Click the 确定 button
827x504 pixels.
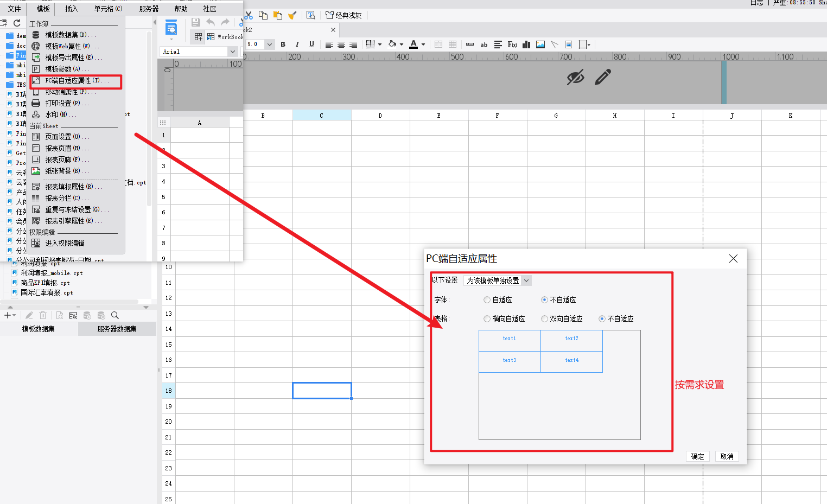(698, 456)
